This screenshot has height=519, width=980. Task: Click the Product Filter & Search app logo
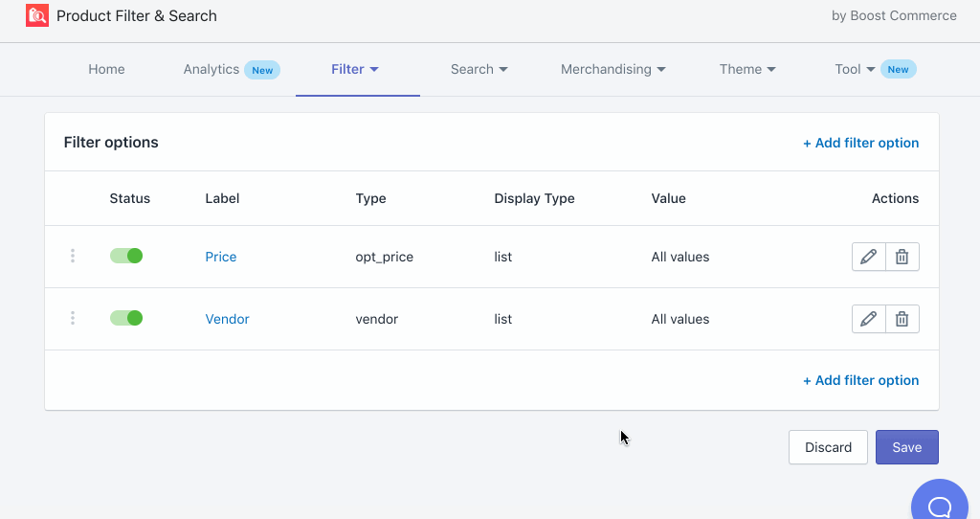37,15
